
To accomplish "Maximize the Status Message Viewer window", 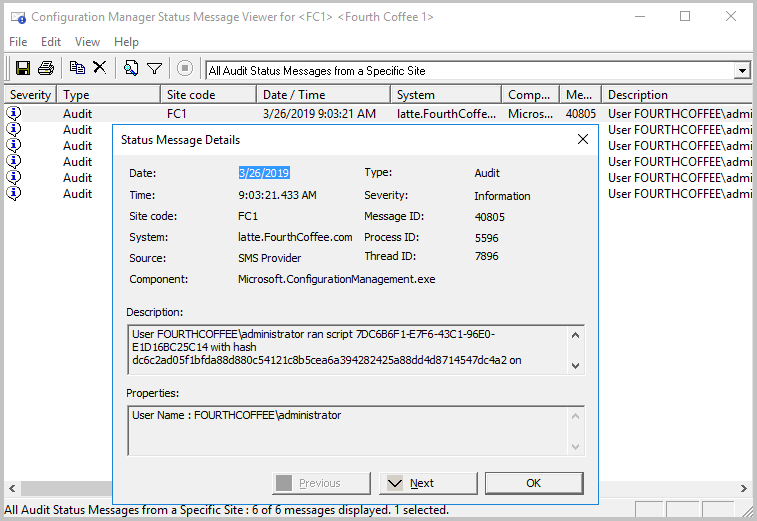I will (x=685, y=17).
